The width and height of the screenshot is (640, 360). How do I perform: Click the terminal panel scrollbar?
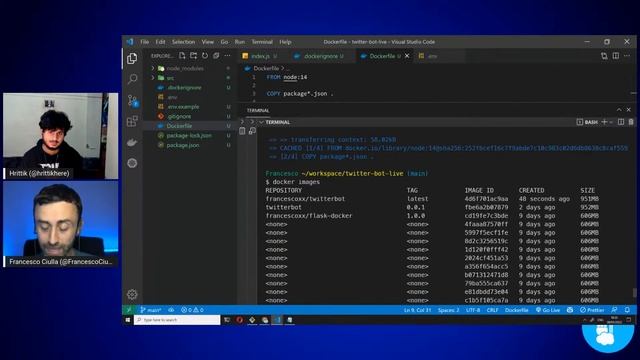pos(634,293)
